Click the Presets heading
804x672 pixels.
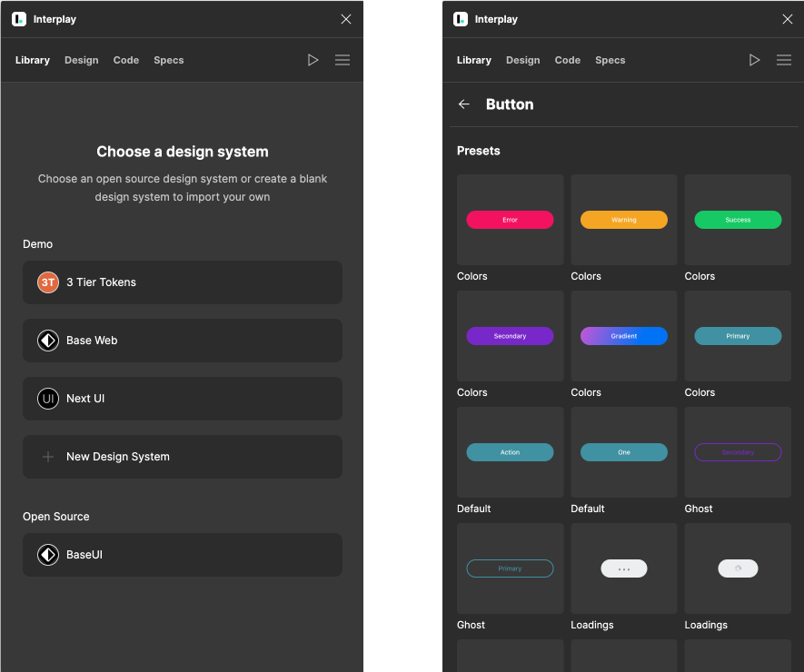pyautogui.click(x=479, y=151)
